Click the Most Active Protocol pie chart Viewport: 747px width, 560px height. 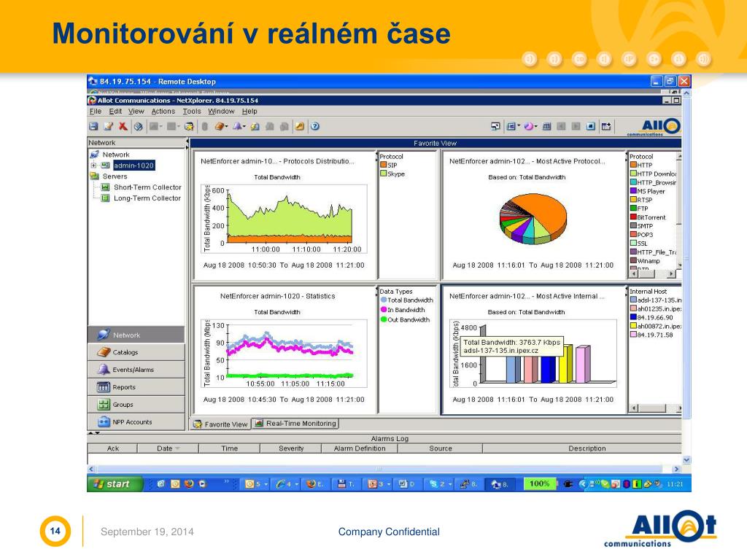pos(533,218)
